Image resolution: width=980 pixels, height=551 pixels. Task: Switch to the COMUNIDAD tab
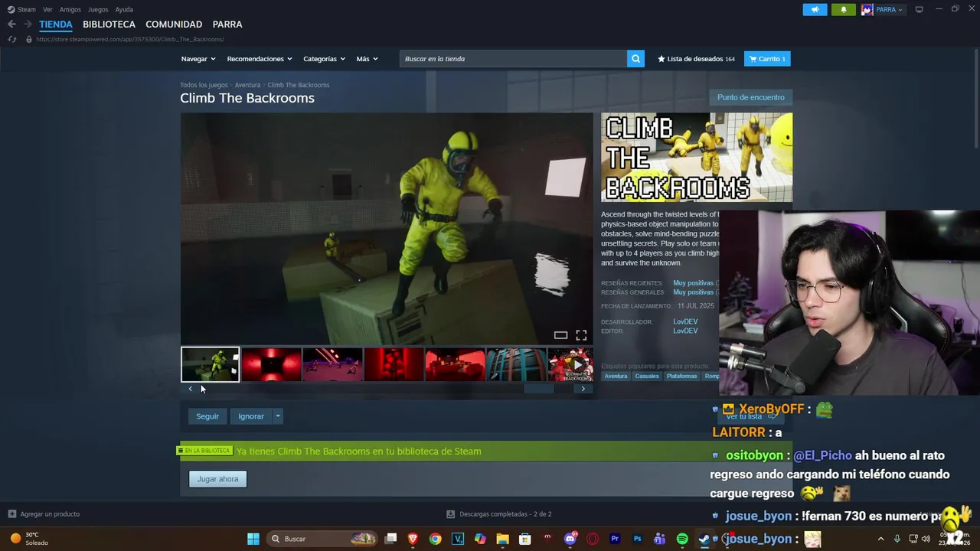(x=174, y=24)
